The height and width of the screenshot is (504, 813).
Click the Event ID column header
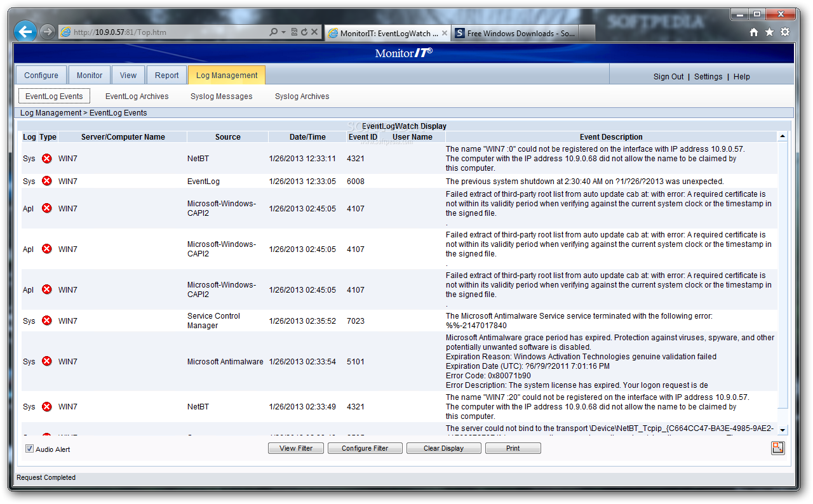363,136
